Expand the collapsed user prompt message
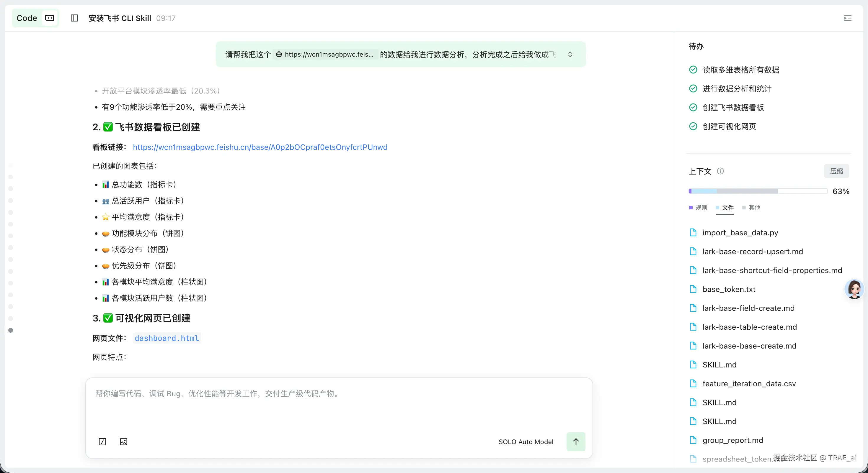Viewport: 868px width, 473px height. [x=570, y=55]
